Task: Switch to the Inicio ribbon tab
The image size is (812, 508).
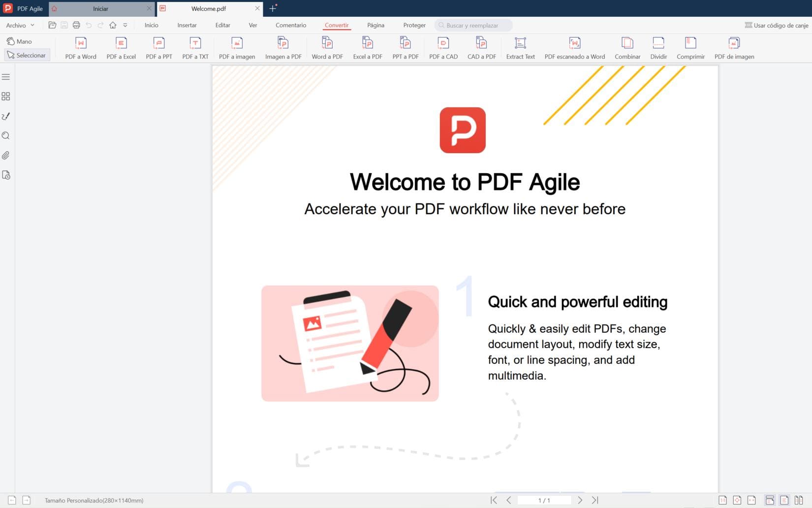Action: pyautogui.click(x=152, y=25)
